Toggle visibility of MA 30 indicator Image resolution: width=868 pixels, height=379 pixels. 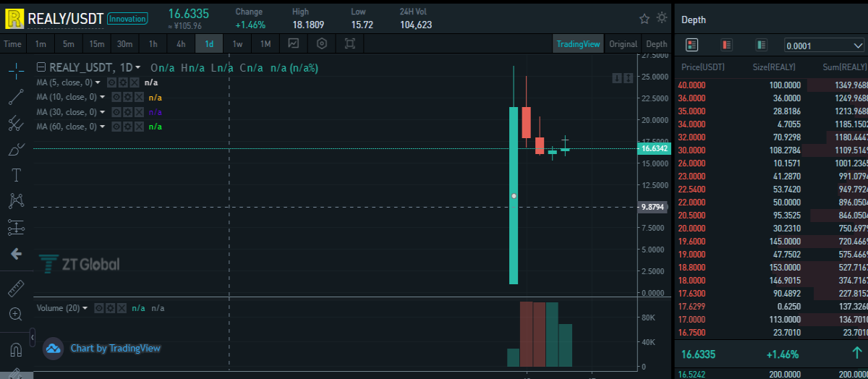coord(116,112)
